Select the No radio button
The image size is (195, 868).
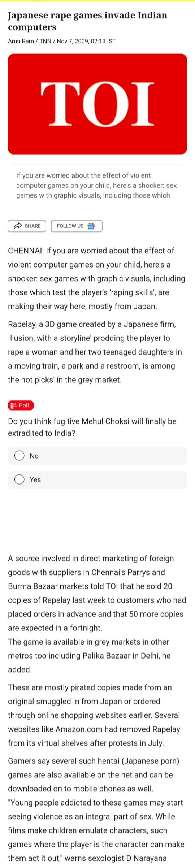point(19,456)
